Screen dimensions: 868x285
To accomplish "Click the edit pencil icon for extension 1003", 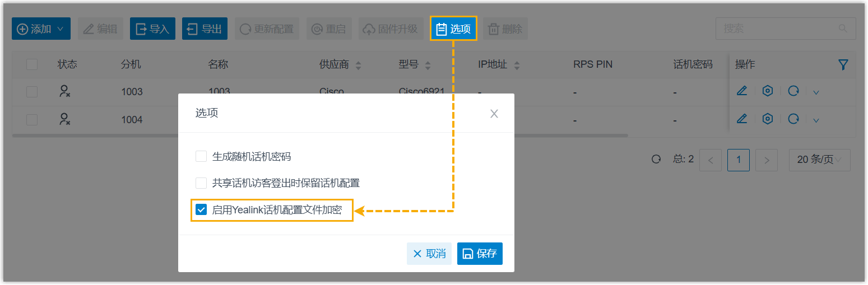I will click(x=742, y=91).
